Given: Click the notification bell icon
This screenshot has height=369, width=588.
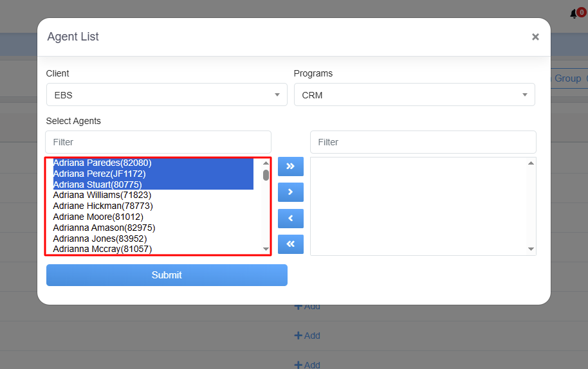Looking at the screenshot, I should [574, 14].
